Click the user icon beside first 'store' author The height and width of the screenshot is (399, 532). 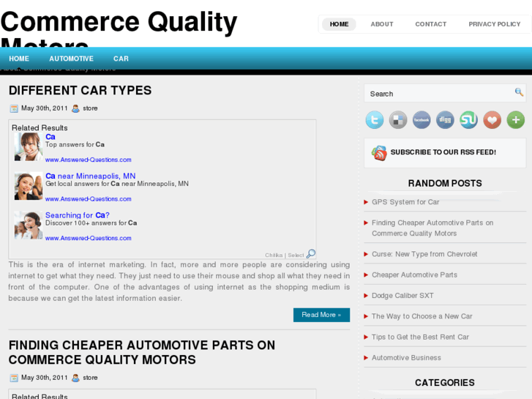point(75,108)
